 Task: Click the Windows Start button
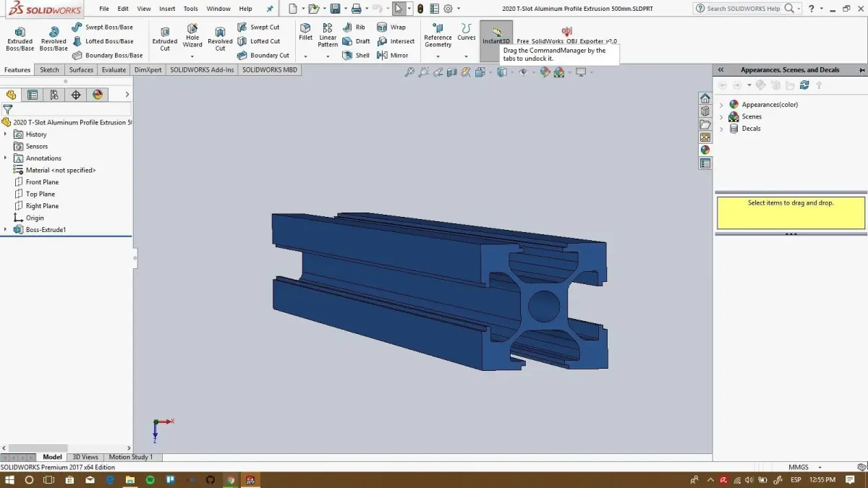(x=9, y=480)
